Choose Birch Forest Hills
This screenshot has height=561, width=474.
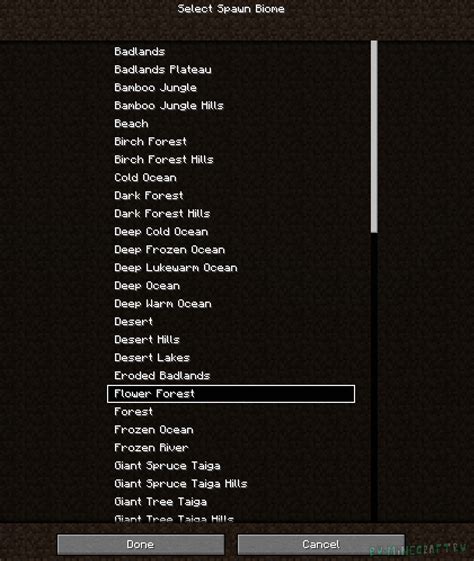pyautogui.click(x=231, y=160)
